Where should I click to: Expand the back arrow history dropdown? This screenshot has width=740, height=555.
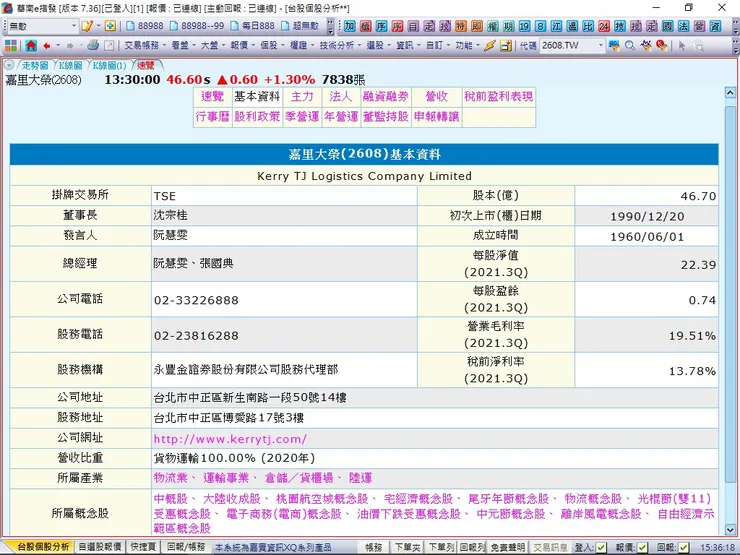pos(58,46)
